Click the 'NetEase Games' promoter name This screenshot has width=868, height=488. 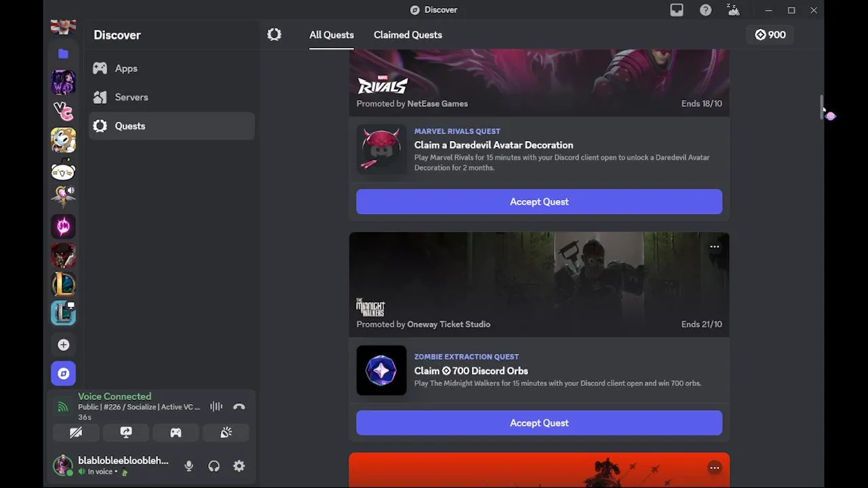(437, 104)
